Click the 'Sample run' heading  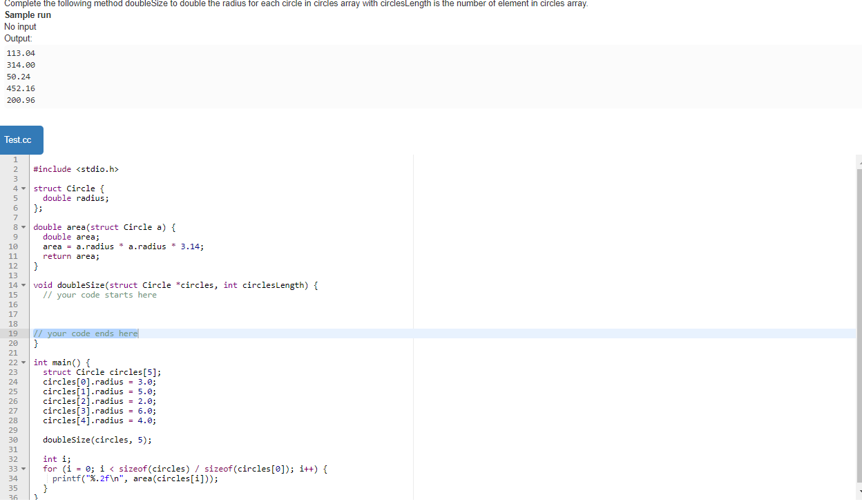(x=28, y=15)
